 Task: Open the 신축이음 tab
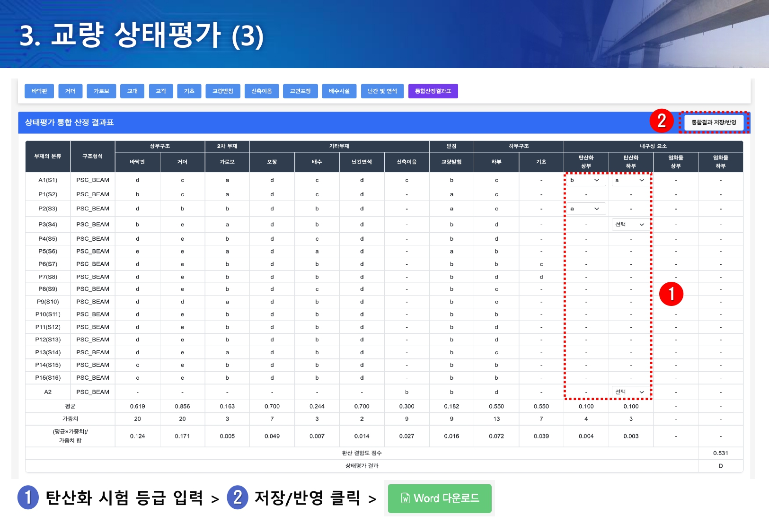pyautogui.click(x=262, y=91)
